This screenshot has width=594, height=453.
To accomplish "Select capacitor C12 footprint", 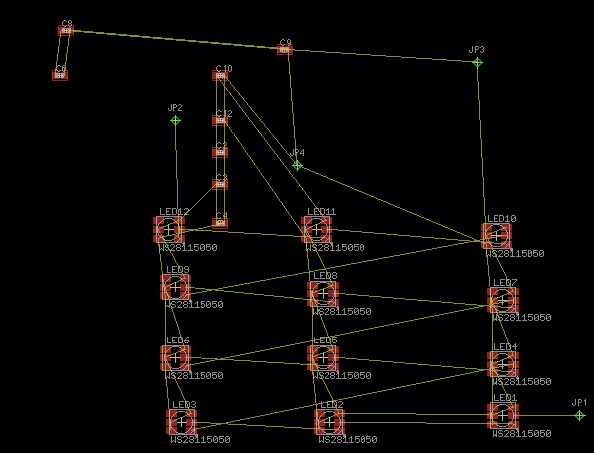I will (220, 121).
